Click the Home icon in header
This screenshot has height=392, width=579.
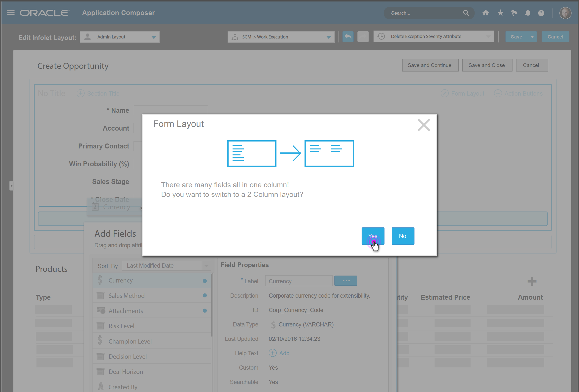[485, 13]
